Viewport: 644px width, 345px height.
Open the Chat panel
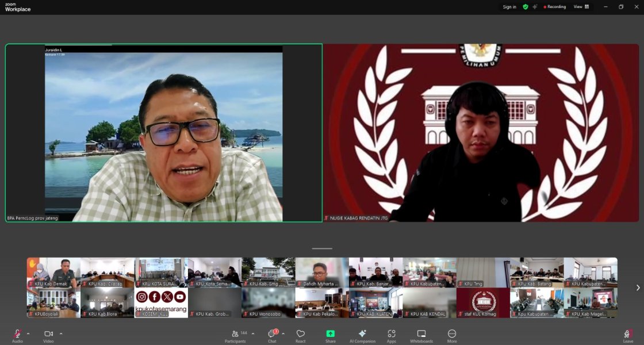272,336
